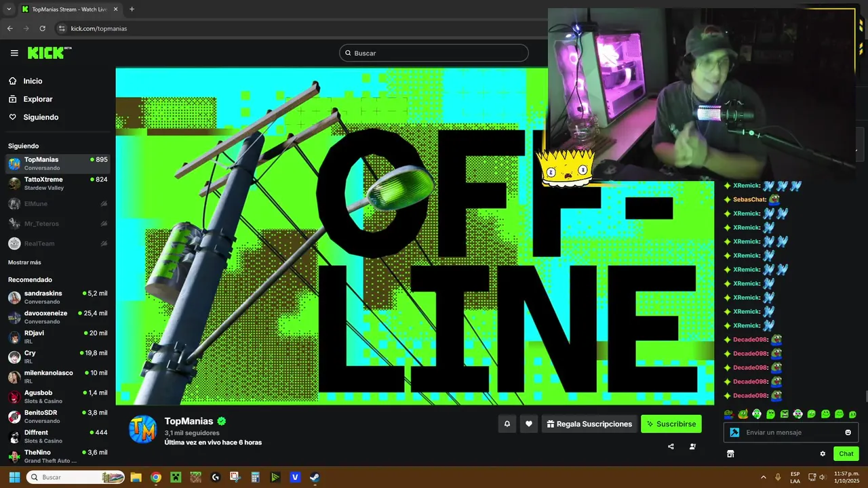868x488 pixels.
Task: Open a new browser tab
Action: click(132, 9)
